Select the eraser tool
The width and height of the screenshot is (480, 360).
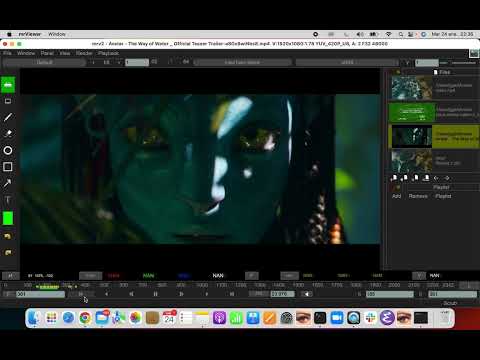(8, 134)
